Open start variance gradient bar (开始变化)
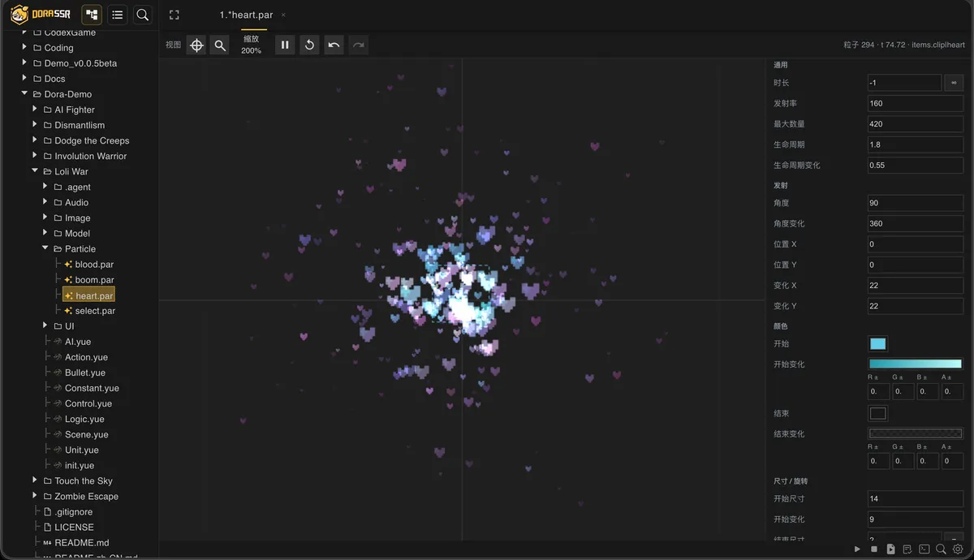The height and width of the screenshot is (560, 974). click(x=916, y=364)
